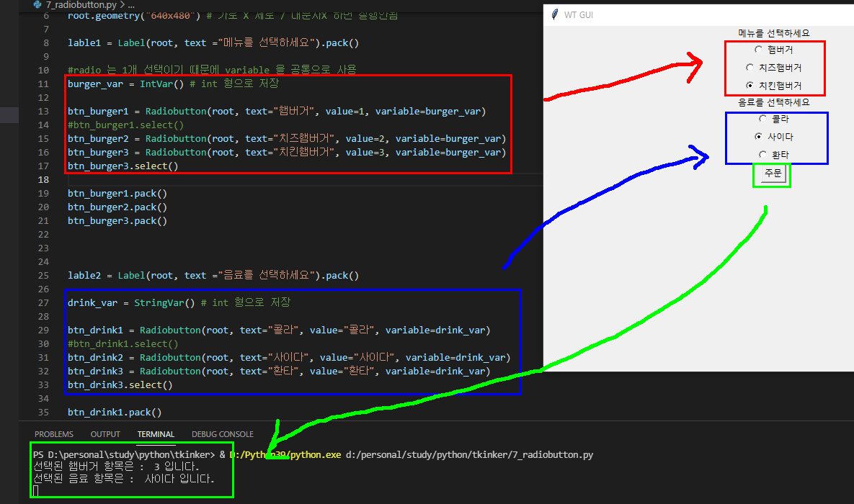Image resolution: width=854 pixels, height=504 pixels.
Task: Click the 음료를 선택하세요 label in WT GUI
Action: pyautogui.click(x=773, y=102)
